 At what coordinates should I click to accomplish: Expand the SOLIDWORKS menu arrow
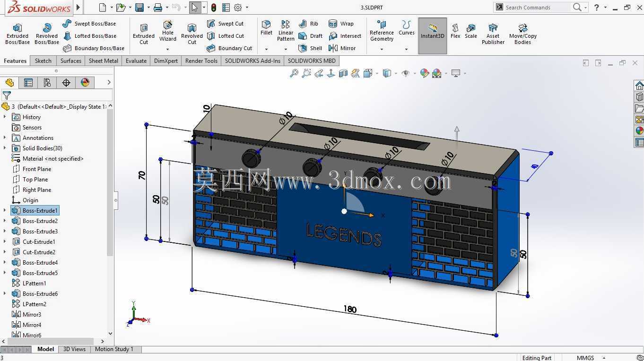click(78, 8)
